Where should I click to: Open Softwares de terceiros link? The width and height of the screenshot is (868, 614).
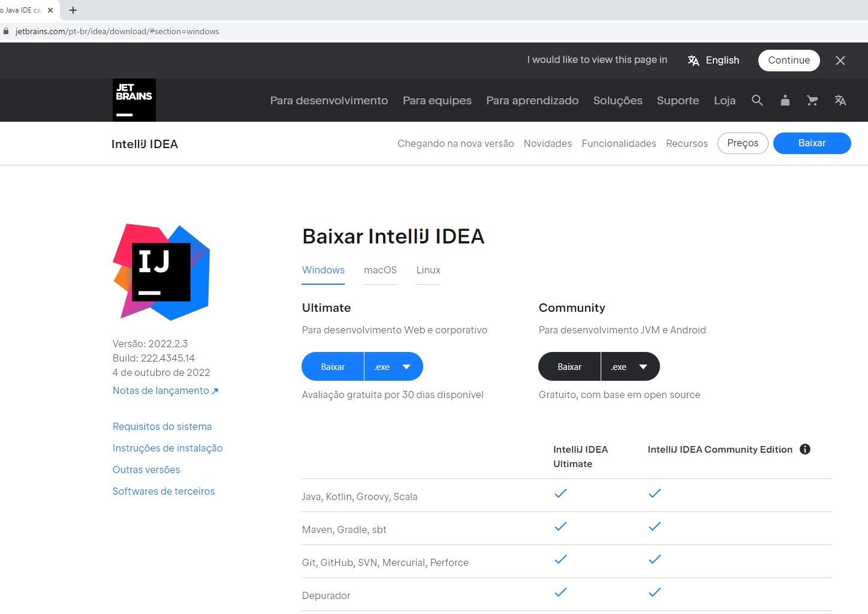tap(164, 492)
